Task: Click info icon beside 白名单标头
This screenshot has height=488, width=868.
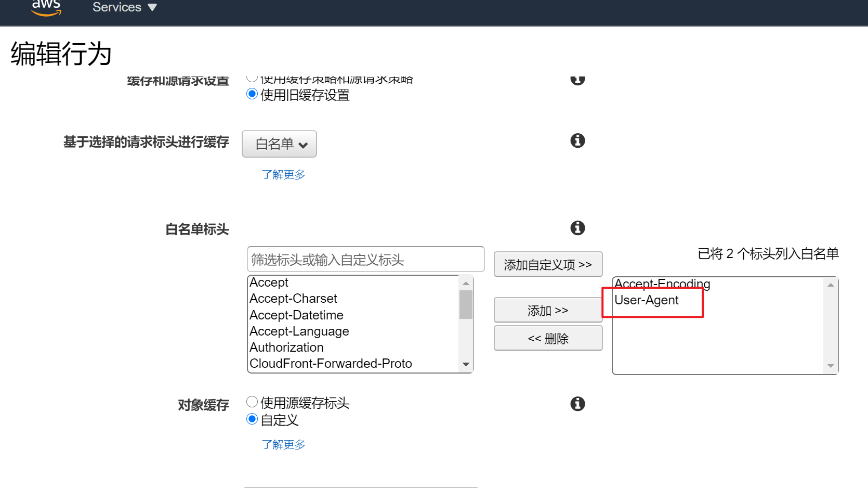Action: coord(577,228)
